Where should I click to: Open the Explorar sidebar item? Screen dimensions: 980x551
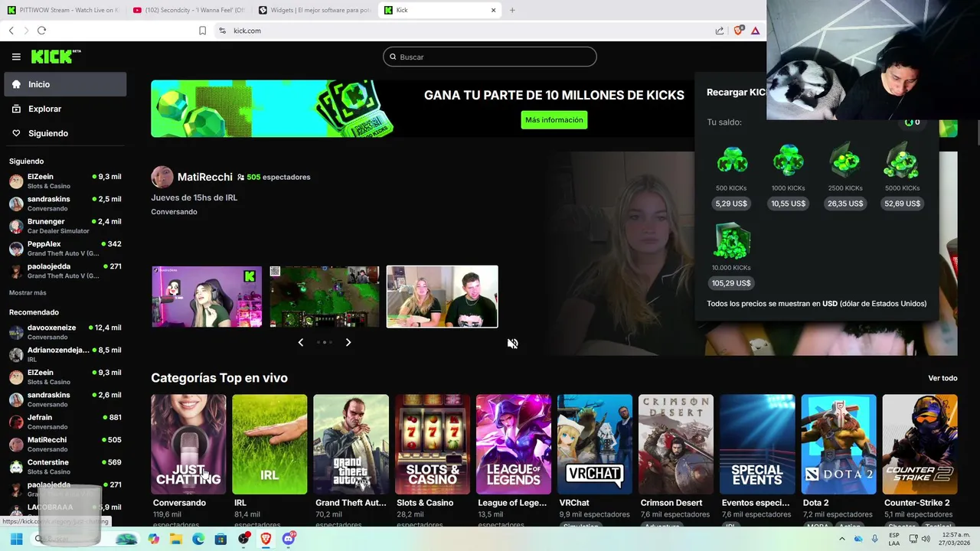pos(65,109)
